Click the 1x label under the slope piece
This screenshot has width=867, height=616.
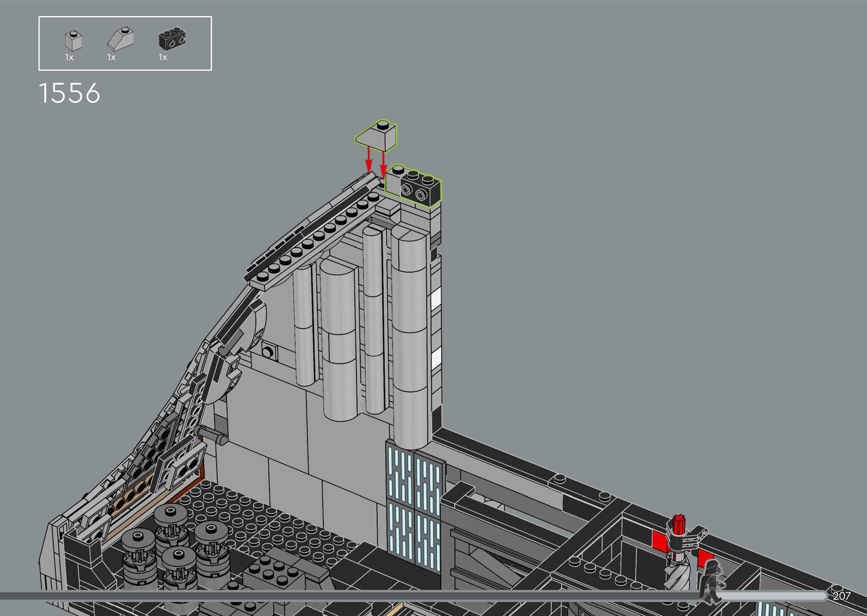(111, 58)
